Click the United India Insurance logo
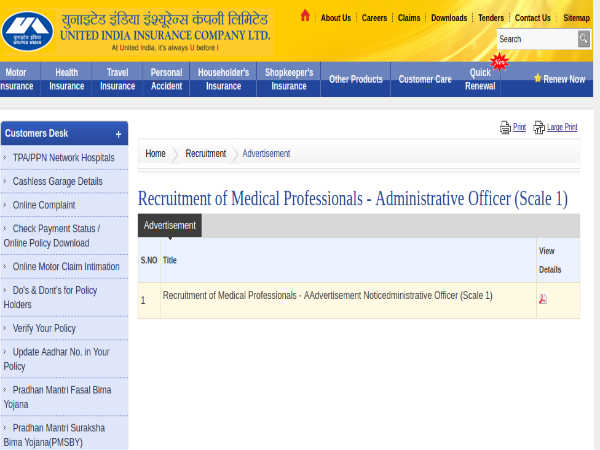600x450 pixels. tap(27, 32)
